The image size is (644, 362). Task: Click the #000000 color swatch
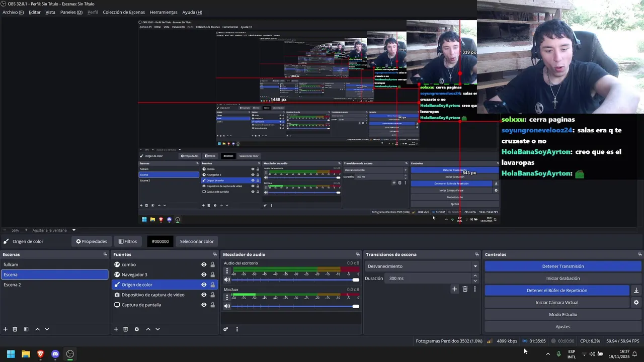(x=160, y=241)
